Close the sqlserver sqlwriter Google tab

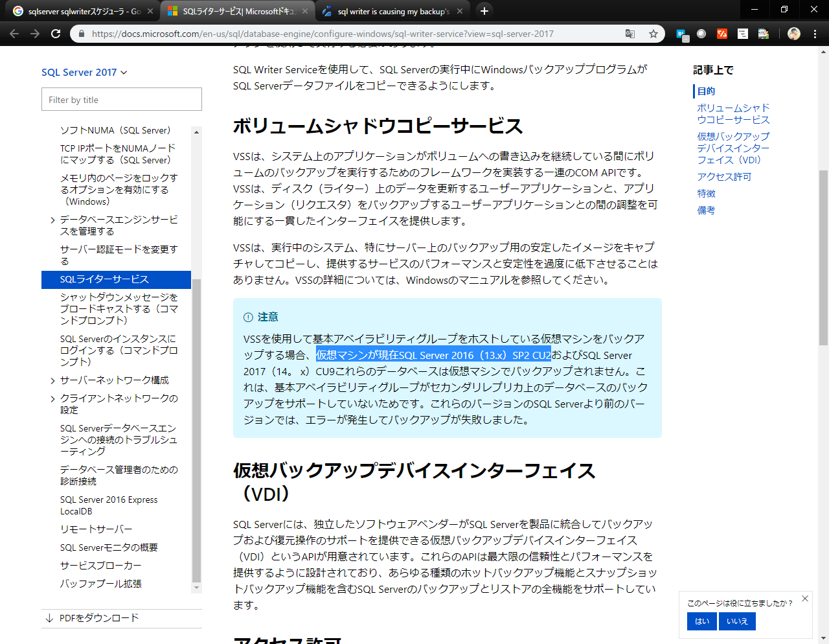coord(150,11)
